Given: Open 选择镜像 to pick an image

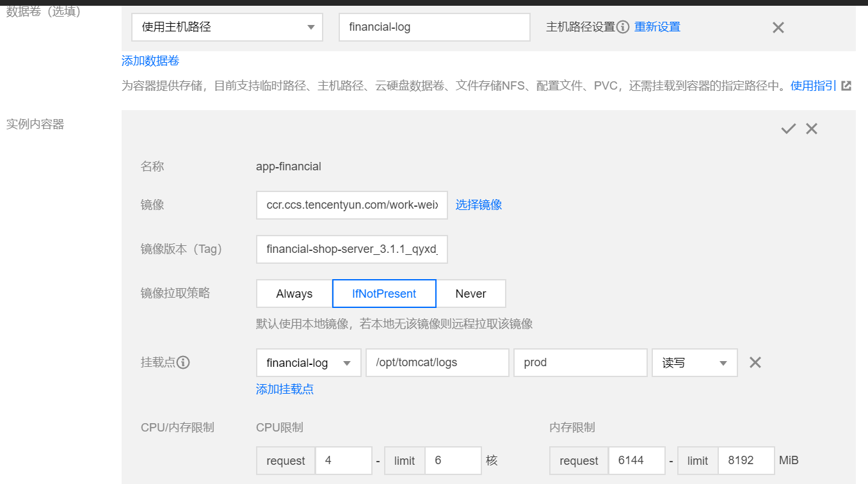Looking at the screenshot, I should click(478, 204).
